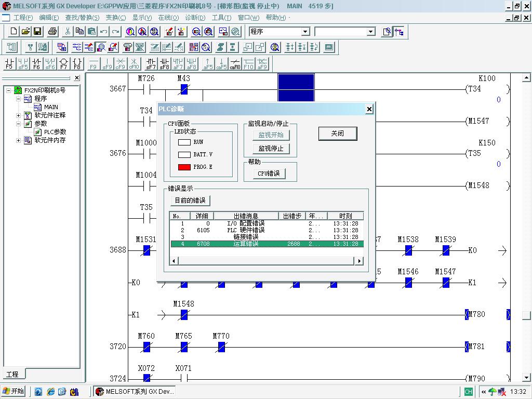The height and width of the screenshot is (399, 532).
Task: Save the project with the floppy disk icon
Action: point(37,32)
